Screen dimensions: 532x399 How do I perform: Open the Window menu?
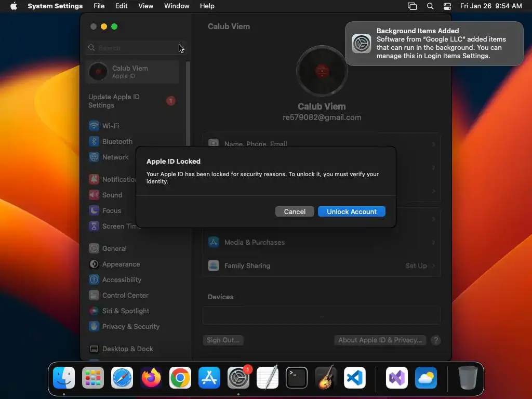click(177, 6)
